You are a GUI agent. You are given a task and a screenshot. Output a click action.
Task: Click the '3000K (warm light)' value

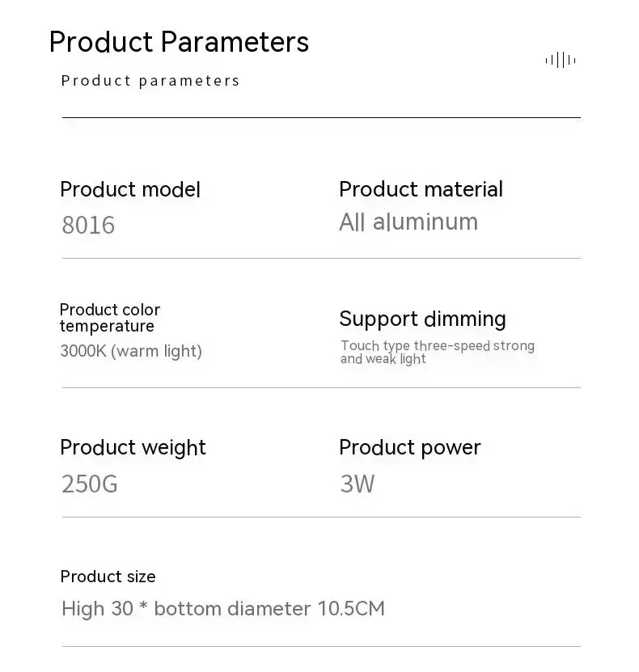(x=131, y=351)
